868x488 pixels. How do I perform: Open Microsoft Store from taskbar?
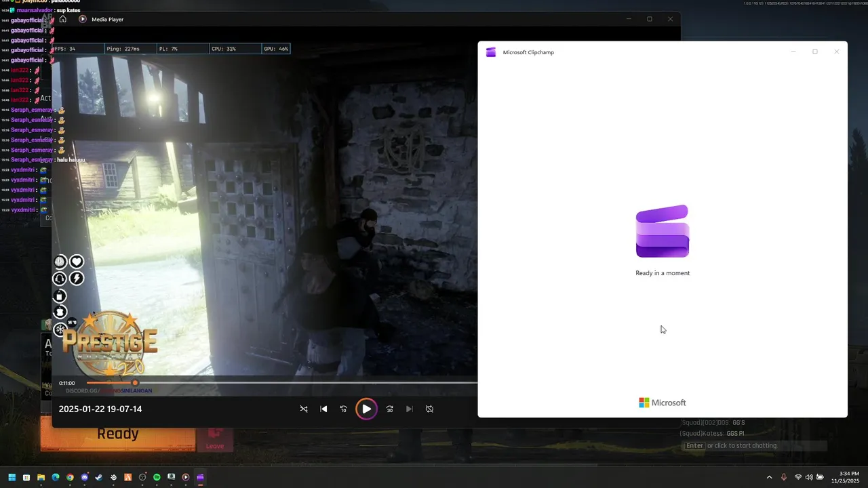coord(26,477)
